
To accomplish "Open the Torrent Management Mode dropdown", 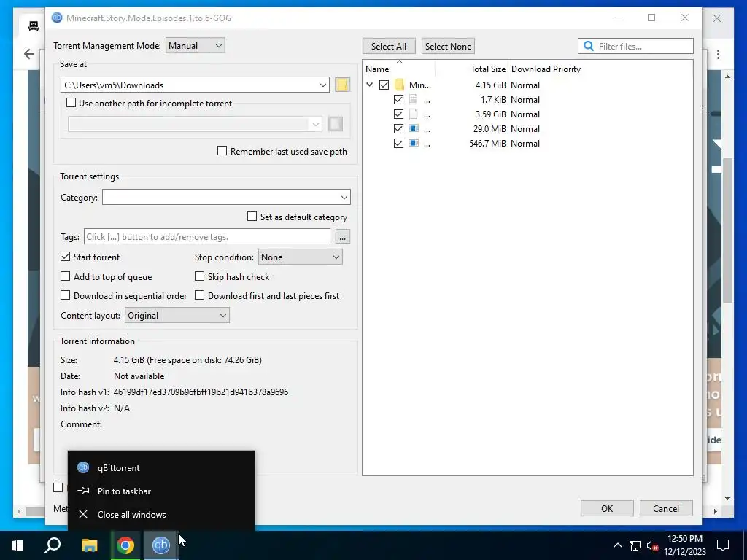I will [x=196, y=46].
